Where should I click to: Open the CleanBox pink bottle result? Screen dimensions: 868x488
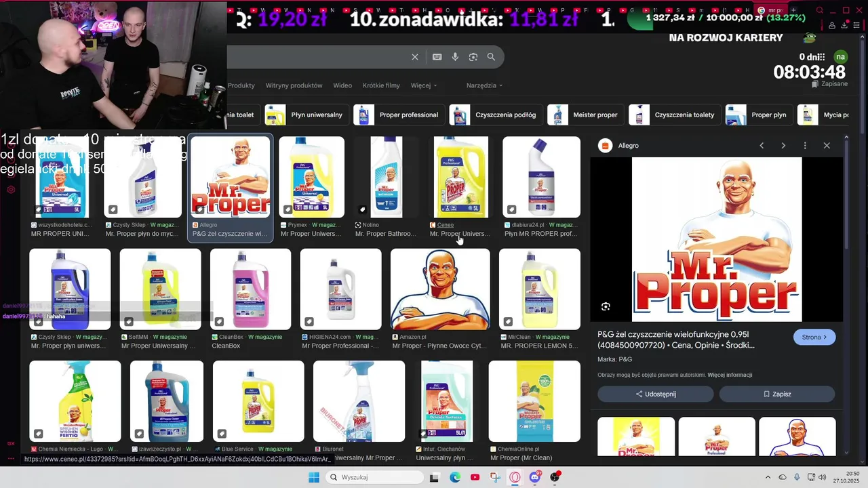[x=250, y=289]
